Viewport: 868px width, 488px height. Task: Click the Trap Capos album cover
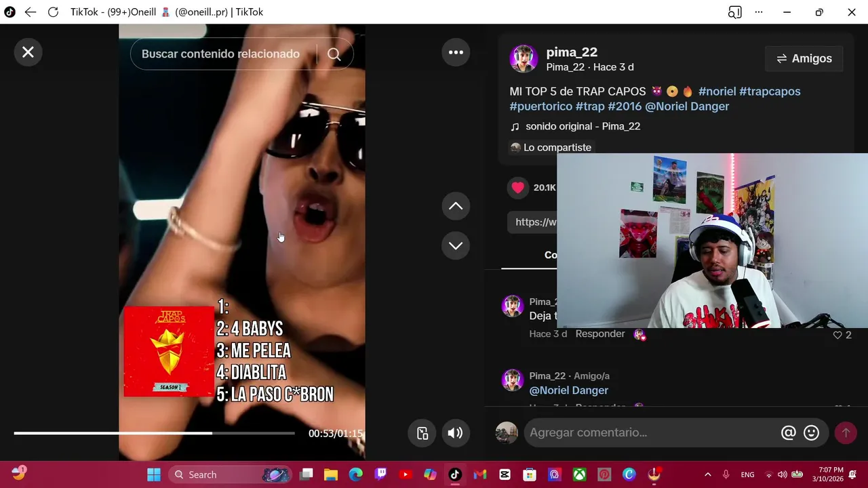pos(169,351)
